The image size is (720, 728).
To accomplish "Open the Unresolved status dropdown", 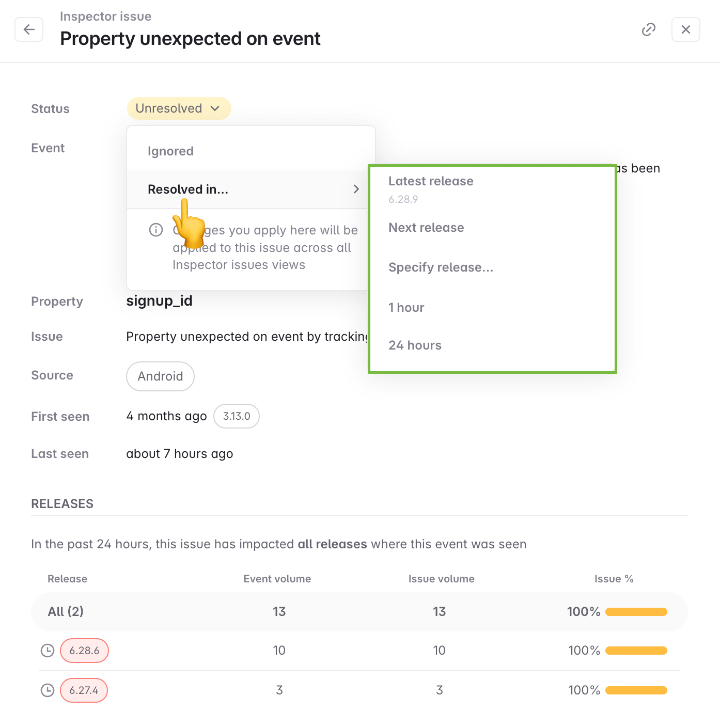I will point(179,108).
